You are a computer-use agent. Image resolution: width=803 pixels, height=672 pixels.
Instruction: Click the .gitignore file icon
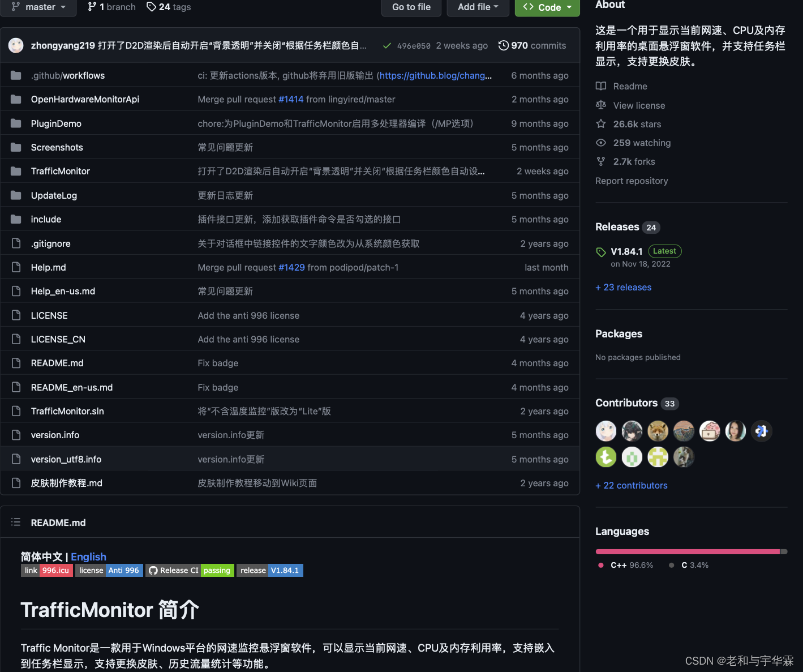(x=16, y=243)
